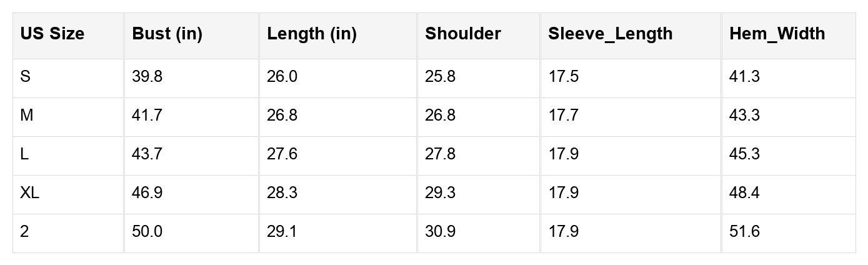This screenshot has width=868, height=265.
Task: Select the Sleeve_Length column header
Action: tap(611, 34)
